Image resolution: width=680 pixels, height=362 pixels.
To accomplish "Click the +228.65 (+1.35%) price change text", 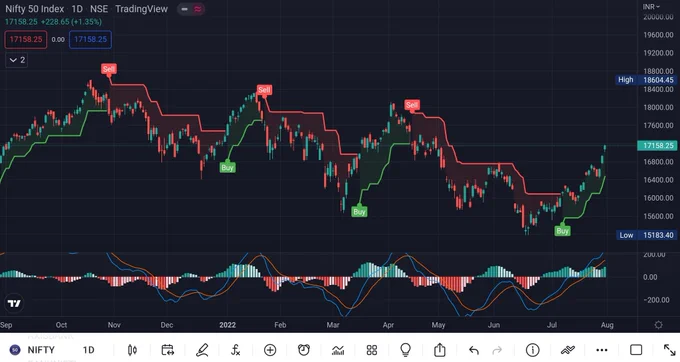I will pos(72,22).
